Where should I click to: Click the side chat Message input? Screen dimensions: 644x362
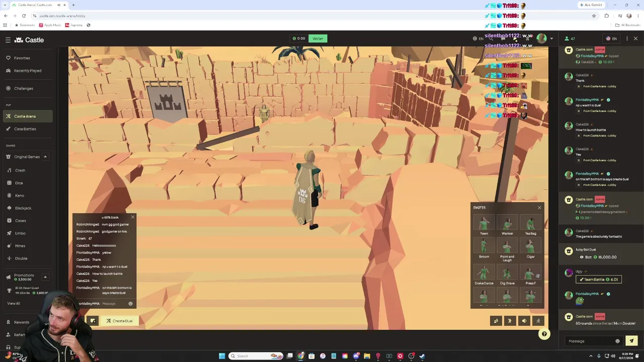(x=590, y=341)
